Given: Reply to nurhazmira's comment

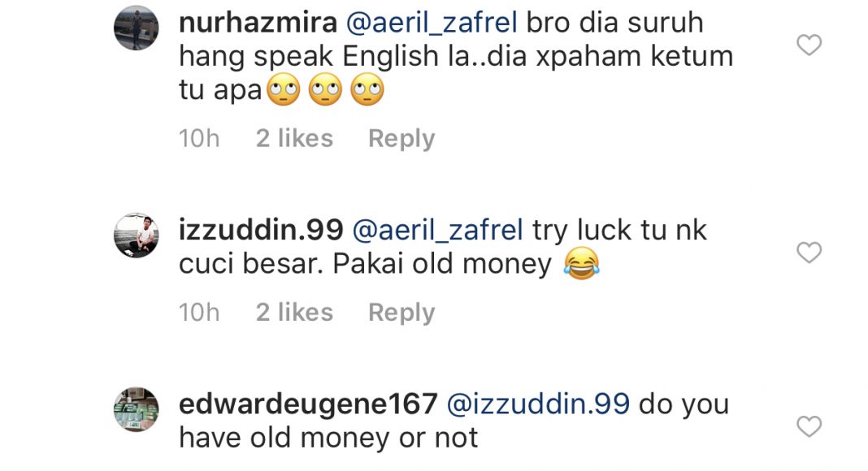Looking at the screenshot, I should [401, 139].
